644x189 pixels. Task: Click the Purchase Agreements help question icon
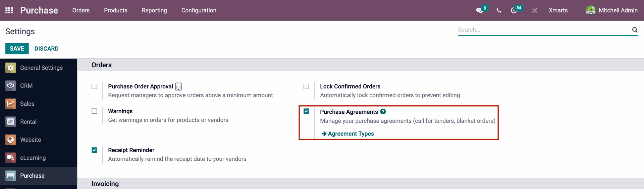[383, 112]
